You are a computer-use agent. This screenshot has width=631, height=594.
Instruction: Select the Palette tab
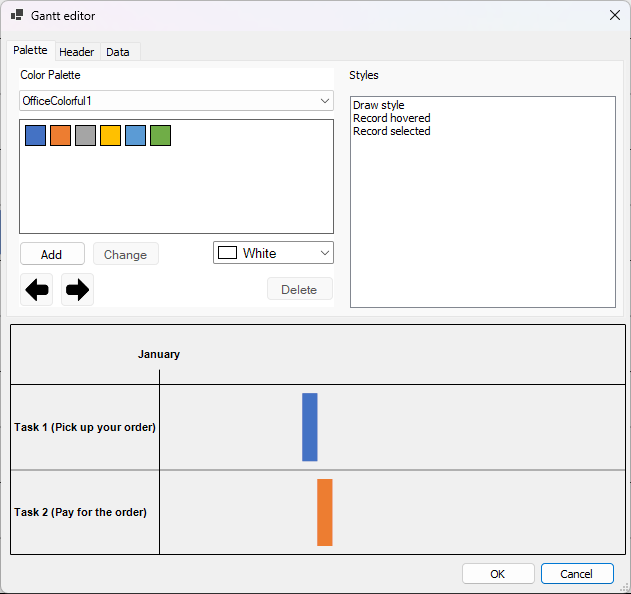coord(30,50)
